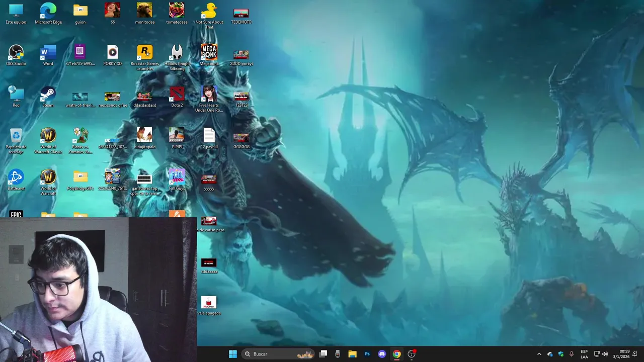Launch Dota 2 shortcut
The image size is (644, 362).
[177, 97]
